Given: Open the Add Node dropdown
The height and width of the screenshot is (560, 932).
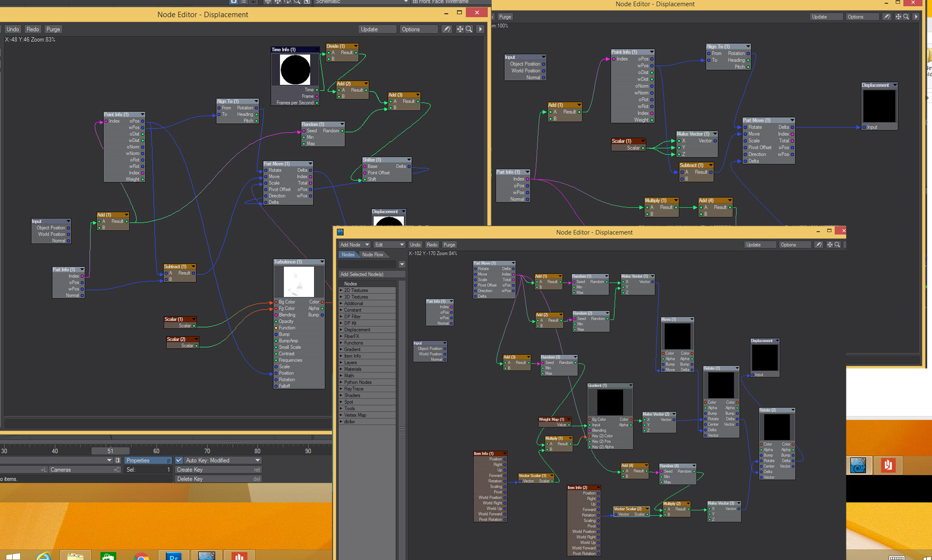Looking at the screenshot, I should coord(354,245).
